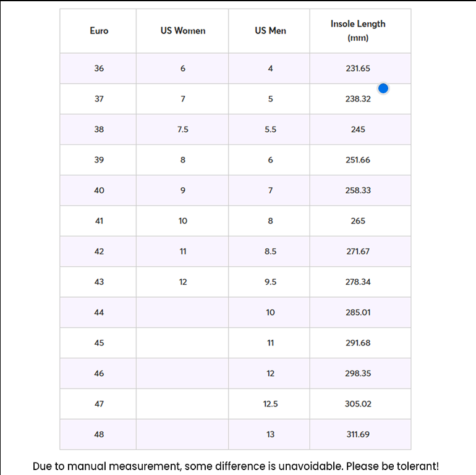Click the 285.01 insole length cell
Image resolution: width=476 pixels, height=475 pixels.
point(358,313)
